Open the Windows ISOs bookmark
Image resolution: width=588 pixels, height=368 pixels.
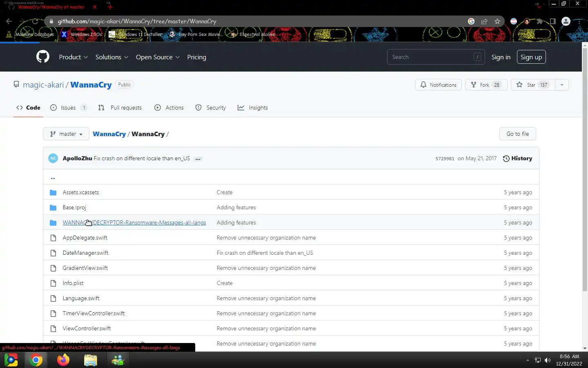(82, 34)
